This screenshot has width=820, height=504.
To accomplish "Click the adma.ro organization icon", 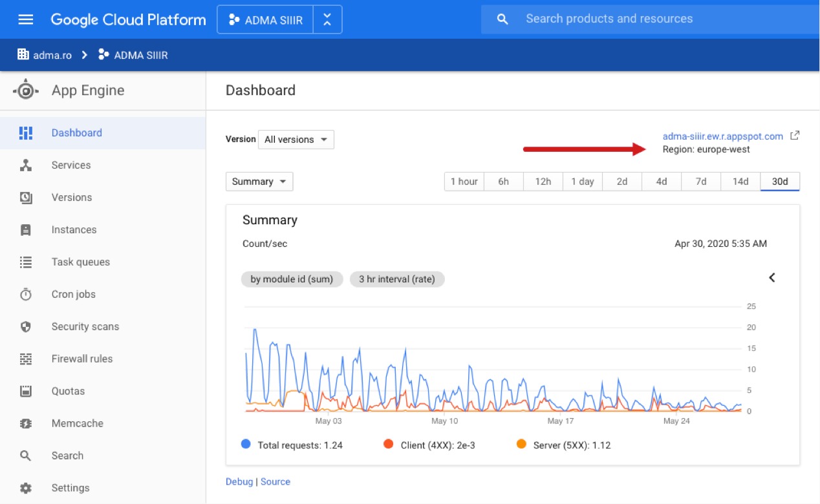I will tap(23, 55).
